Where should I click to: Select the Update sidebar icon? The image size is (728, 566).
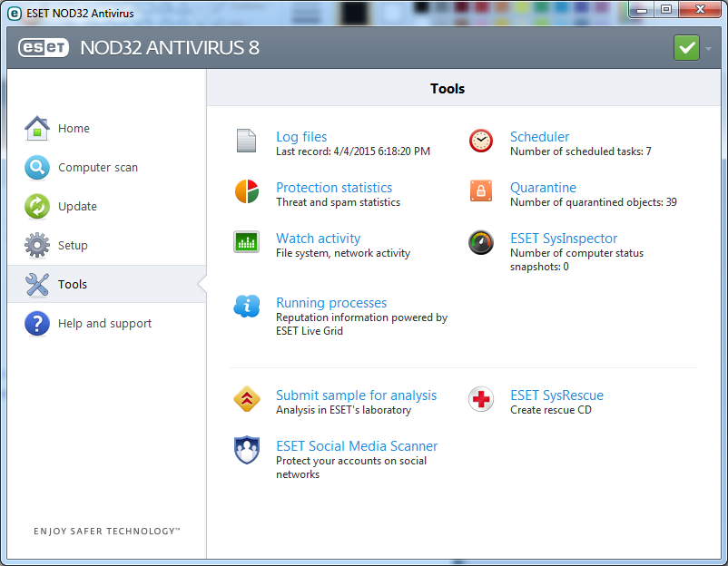tap(36, 206)
